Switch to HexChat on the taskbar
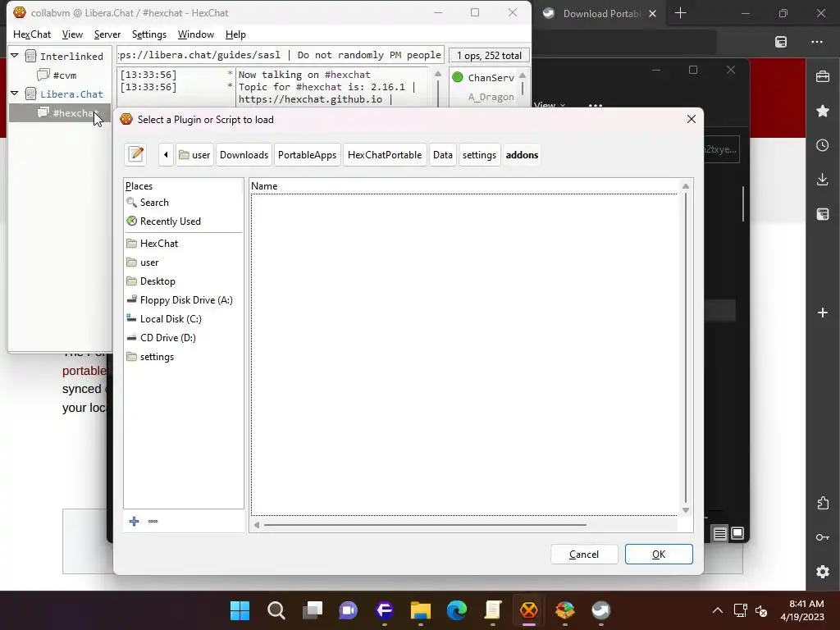The width and height of the screenshot is (840, 630). [529, 610]
